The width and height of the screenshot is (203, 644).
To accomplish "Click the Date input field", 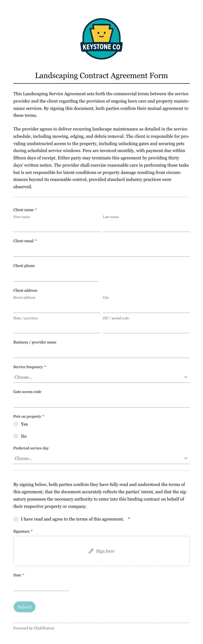I will coord(41,585).
